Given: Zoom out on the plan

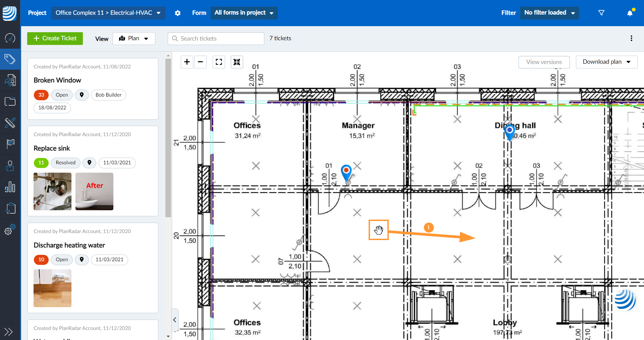Looking at the screenshot, I should (201, 62).
